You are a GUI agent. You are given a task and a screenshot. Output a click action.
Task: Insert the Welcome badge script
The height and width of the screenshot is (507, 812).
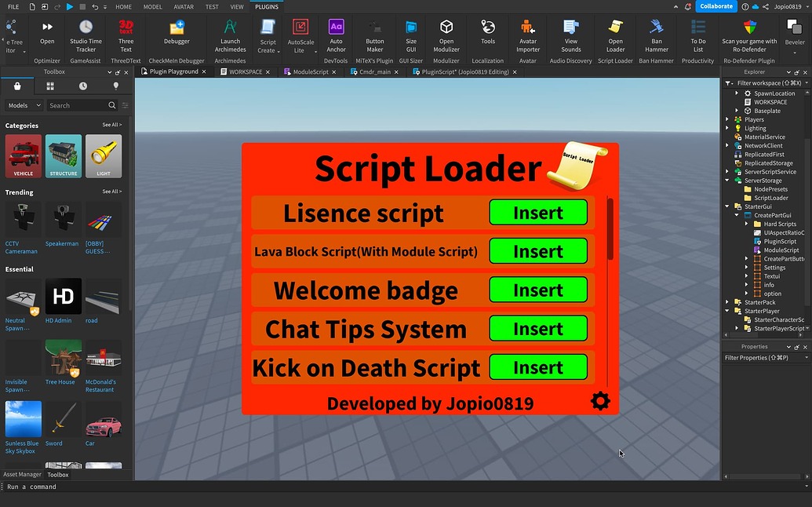tap(538, 290)
